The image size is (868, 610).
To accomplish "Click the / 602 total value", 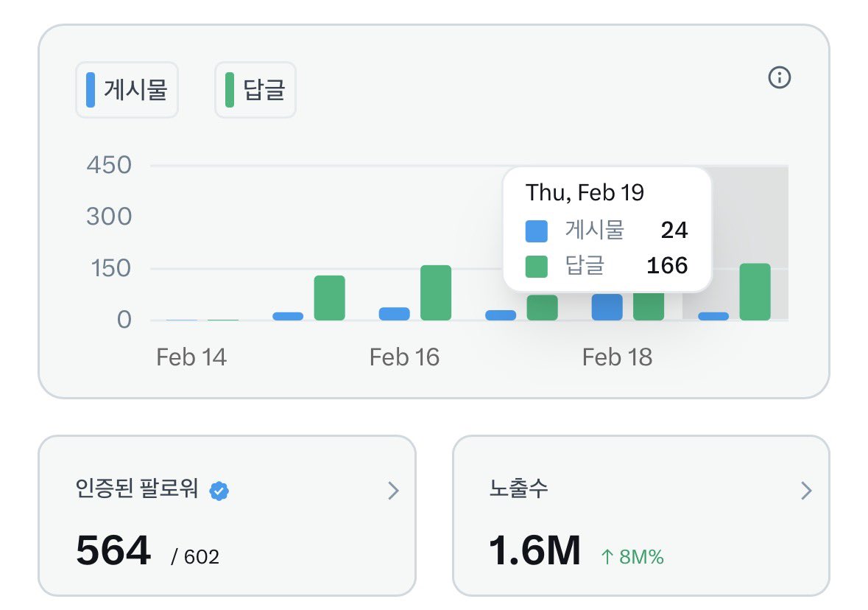I will pyautogui.click(x=195, y=557).
